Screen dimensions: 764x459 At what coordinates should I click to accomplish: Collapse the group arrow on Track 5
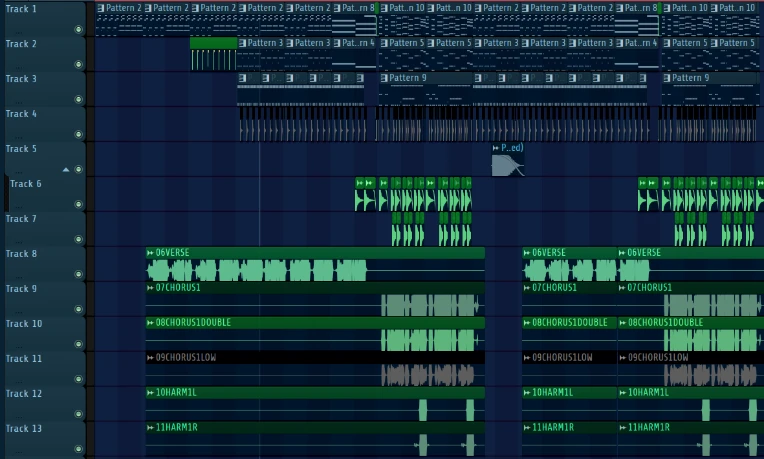(67, 169)
